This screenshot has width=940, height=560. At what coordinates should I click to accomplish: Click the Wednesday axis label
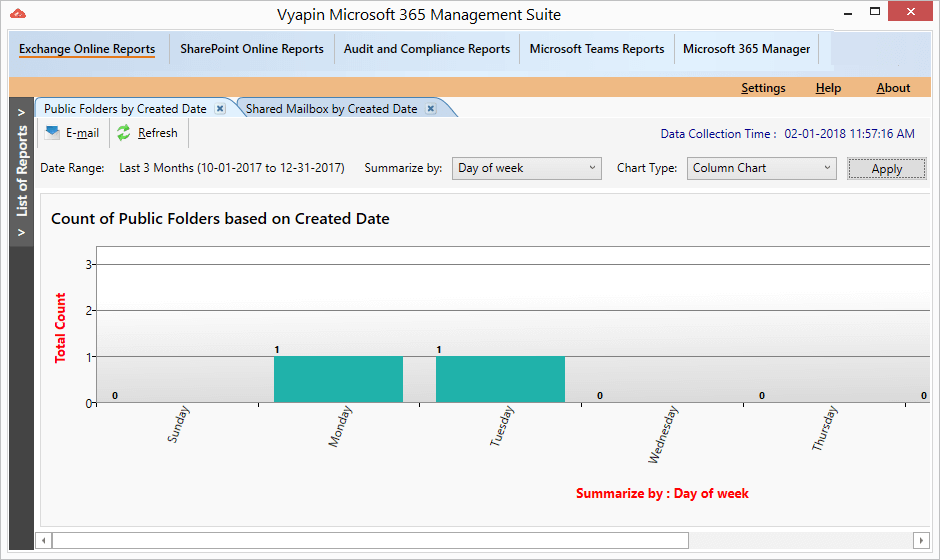[x=663, y=435]
